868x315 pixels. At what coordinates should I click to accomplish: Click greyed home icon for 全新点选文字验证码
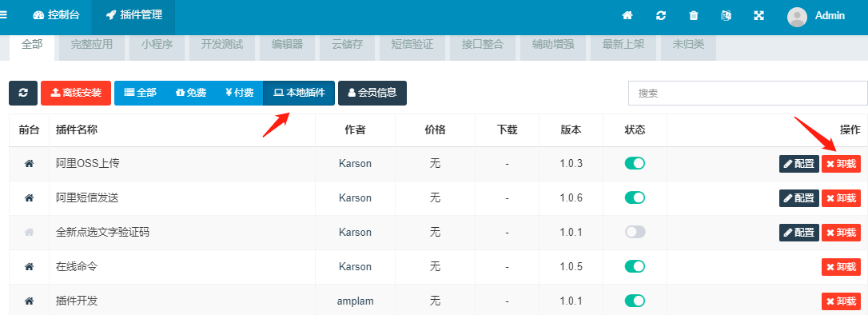[x=30, y=232]
